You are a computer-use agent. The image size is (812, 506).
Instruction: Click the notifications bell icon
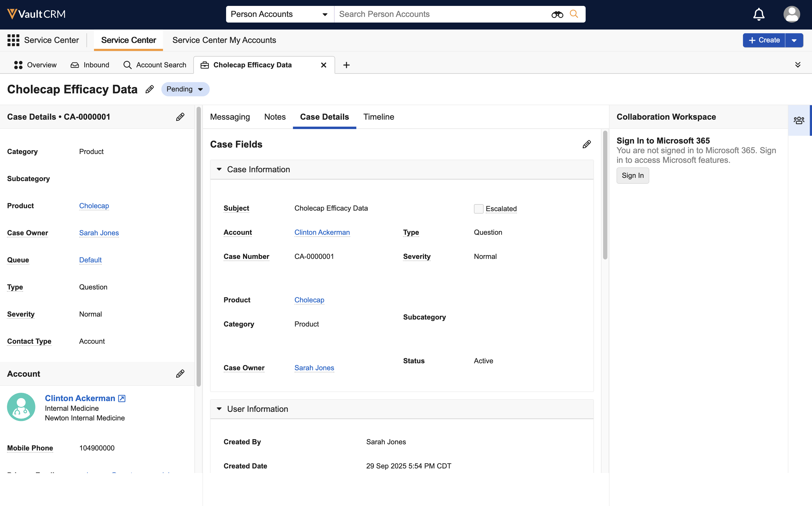click(758, 14)
